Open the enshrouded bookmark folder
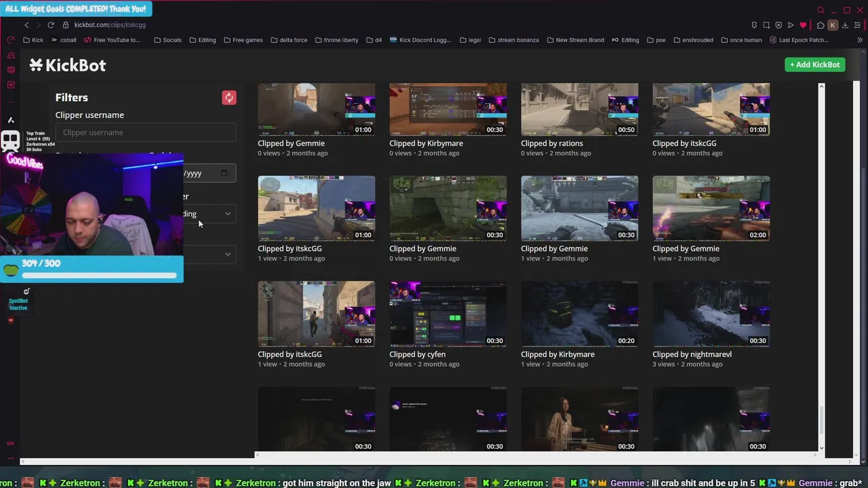 pos(693,40)
